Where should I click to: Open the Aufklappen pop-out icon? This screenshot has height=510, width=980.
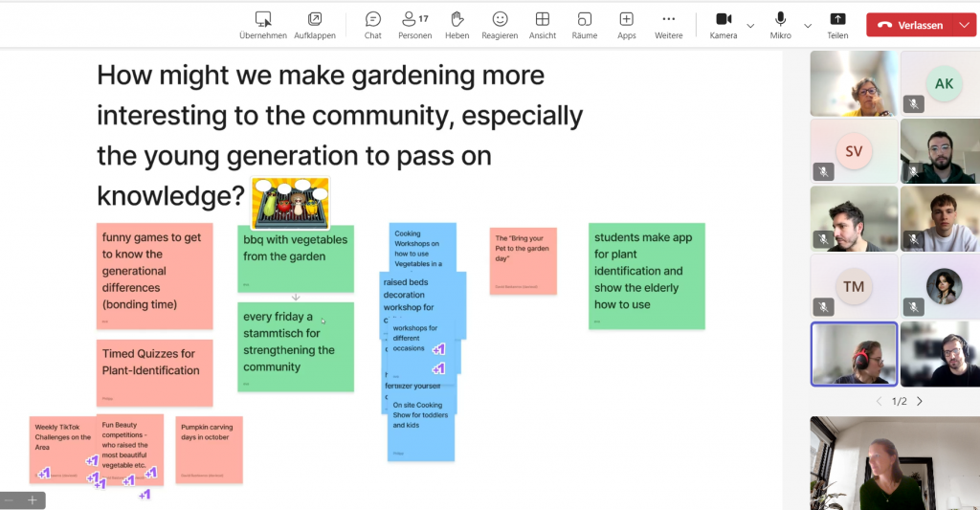point(314,19)
